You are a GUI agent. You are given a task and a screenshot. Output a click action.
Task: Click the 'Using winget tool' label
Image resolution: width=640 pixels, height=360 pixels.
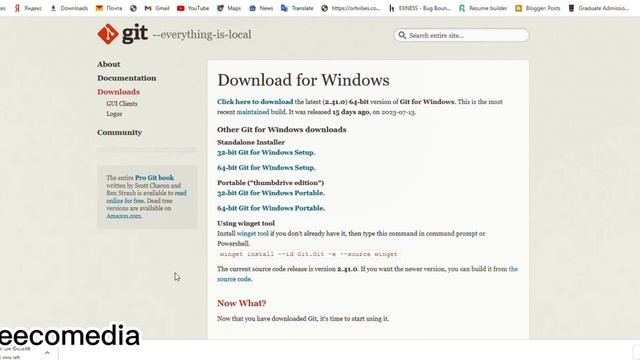(246, 223)
